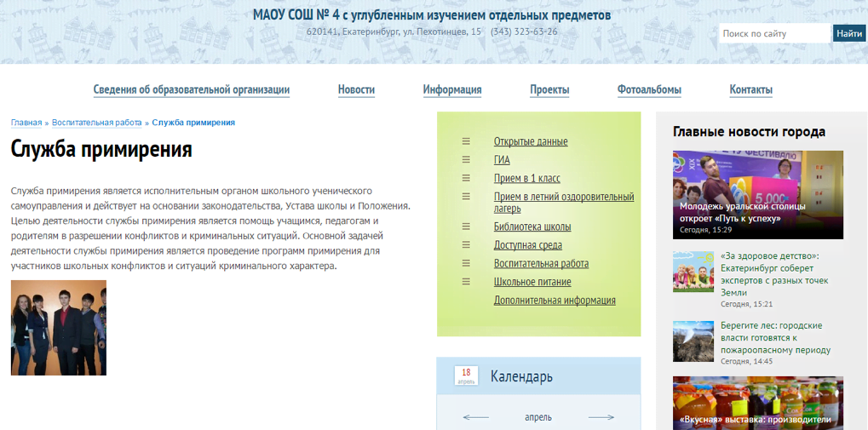The height and width of the screenshot is (430, 868).
Task: Open Новости in the main menu
Action: pyautogui.click(x=356, y=90)
